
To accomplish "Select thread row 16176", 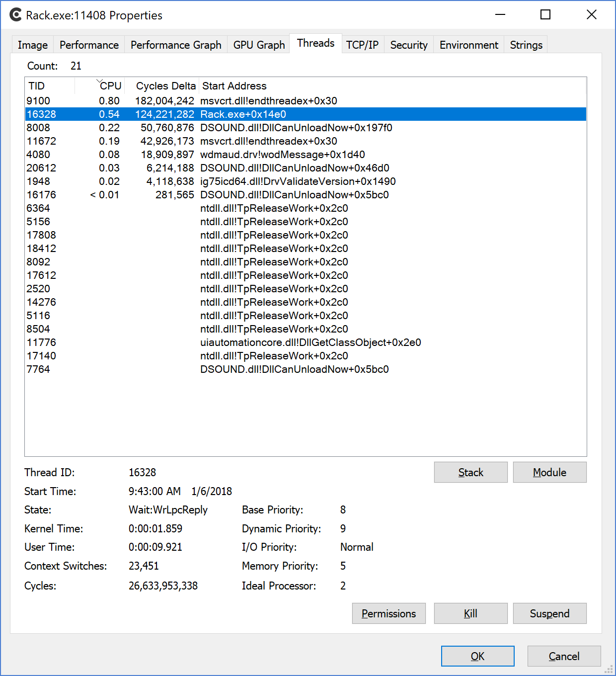I will 306,195.
